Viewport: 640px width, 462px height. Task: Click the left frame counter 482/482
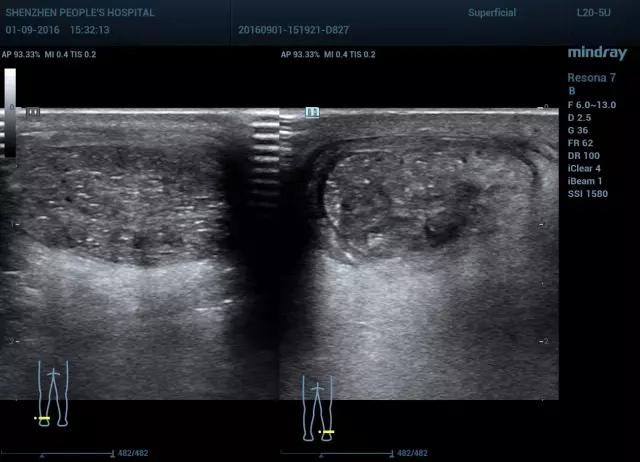click(x=133, y=453)
